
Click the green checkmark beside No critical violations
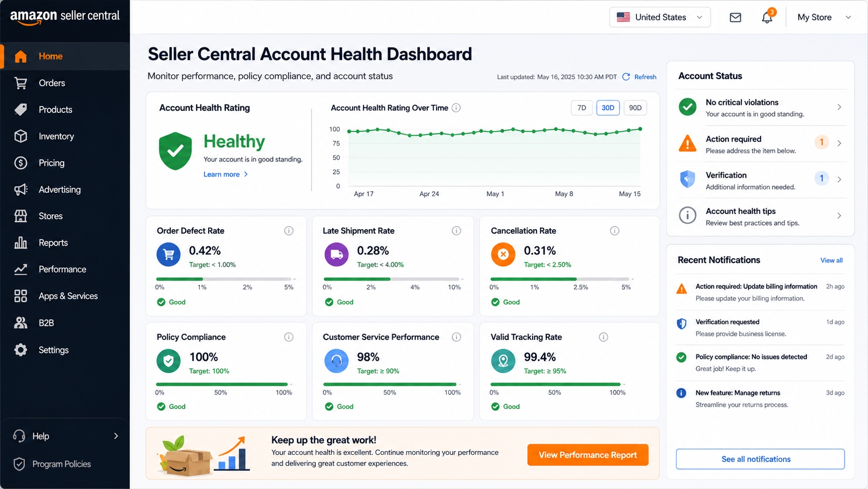click(687, 107)
